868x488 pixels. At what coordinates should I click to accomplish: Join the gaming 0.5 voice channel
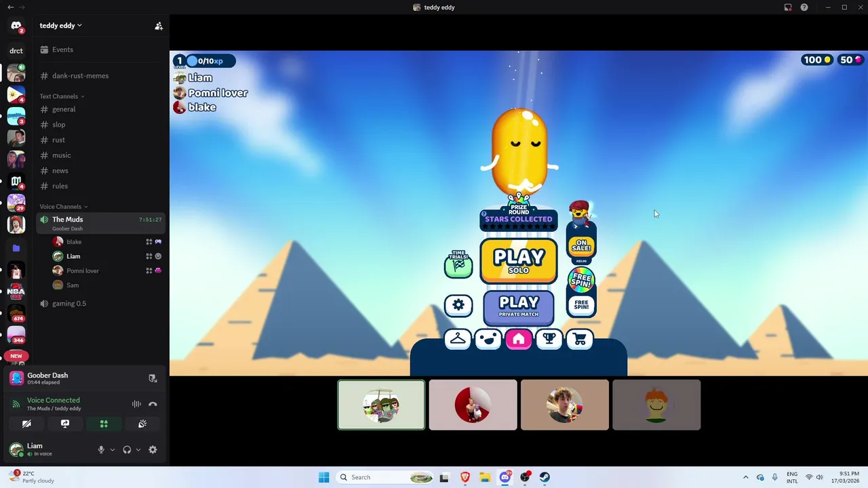pyautogui.click(x=102, y=304)
